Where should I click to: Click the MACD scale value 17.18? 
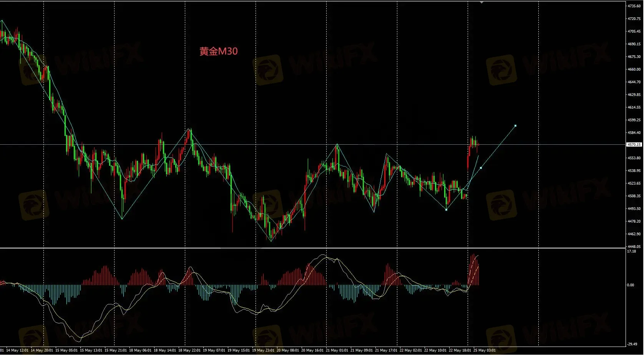631,251
